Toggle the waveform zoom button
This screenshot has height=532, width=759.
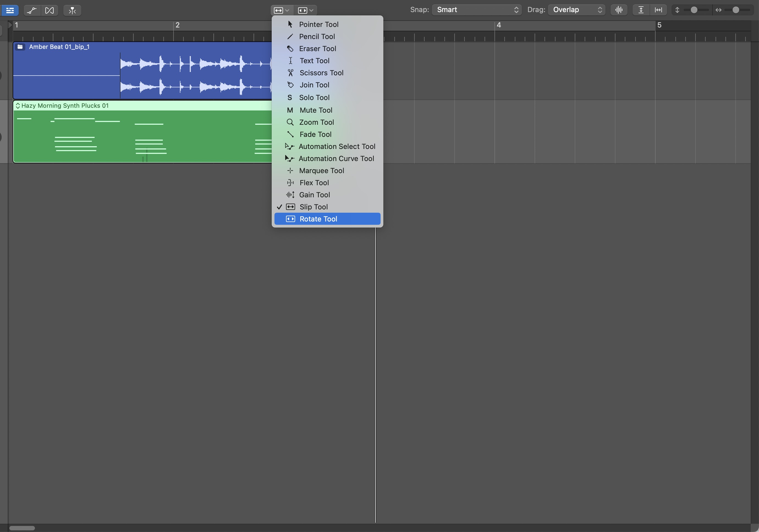coord(619,10)
